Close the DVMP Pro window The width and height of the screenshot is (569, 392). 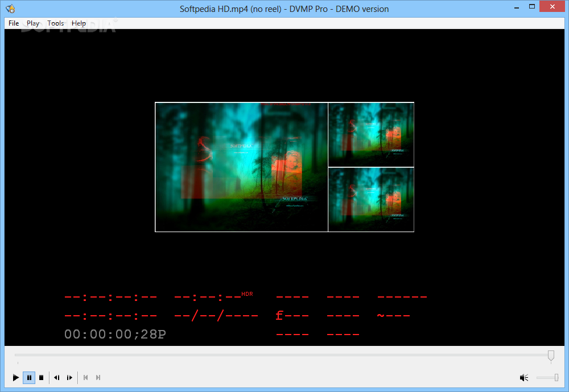[552, 6]
